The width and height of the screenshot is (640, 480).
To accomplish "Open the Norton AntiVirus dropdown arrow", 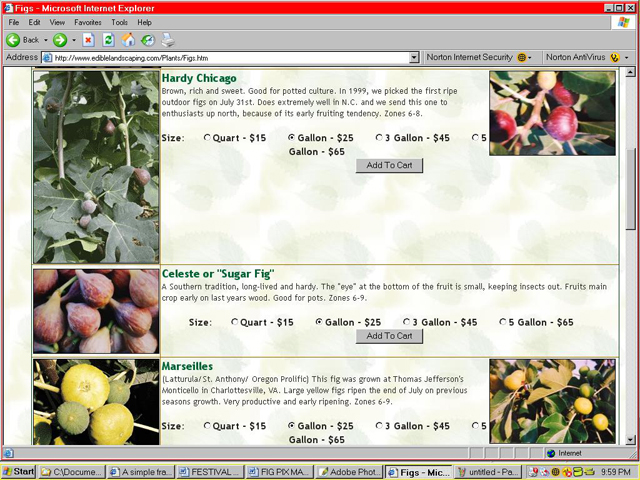I will coord(627,58).
